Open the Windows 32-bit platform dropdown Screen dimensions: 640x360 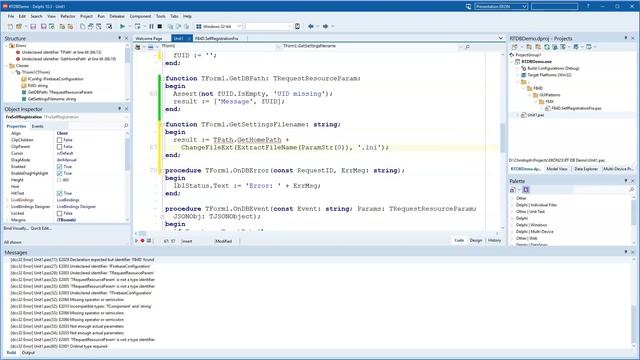click(x=239, y=26)
